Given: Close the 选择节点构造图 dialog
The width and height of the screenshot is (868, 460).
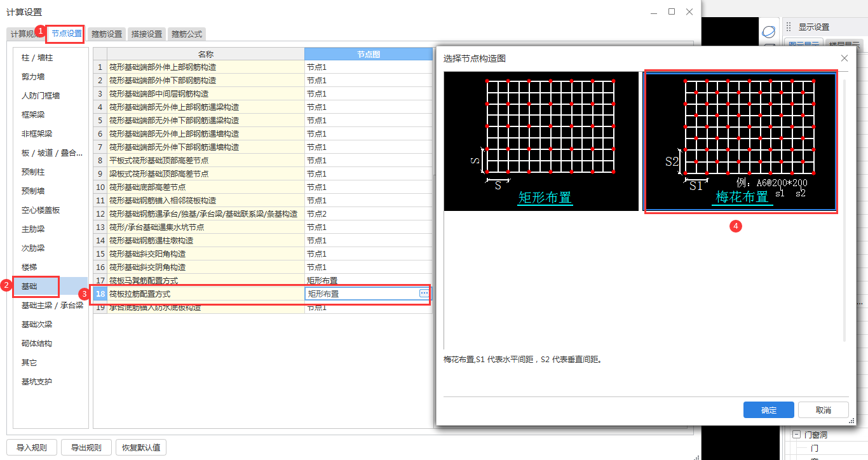Looking at the screenshot, I should [844, 58].
